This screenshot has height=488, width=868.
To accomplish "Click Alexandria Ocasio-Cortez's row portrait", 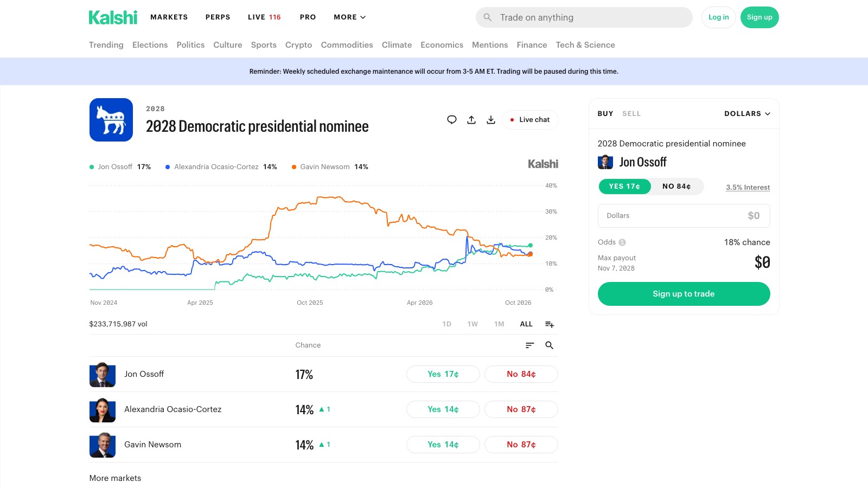I will pyautogui.click(x=103, y=409).
